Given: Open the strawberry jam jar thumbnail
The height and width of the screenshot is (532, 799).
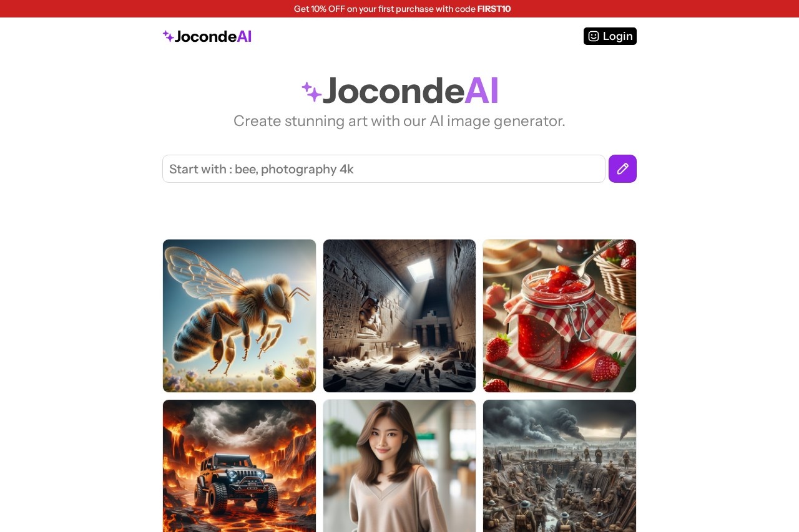Looking at the screenshot, I should (559, 316).
